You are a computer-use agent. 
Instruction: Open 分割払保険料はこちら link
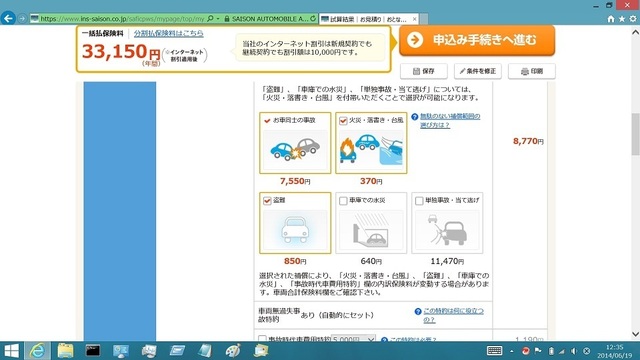pyautogui.click(x=169, y=33)
